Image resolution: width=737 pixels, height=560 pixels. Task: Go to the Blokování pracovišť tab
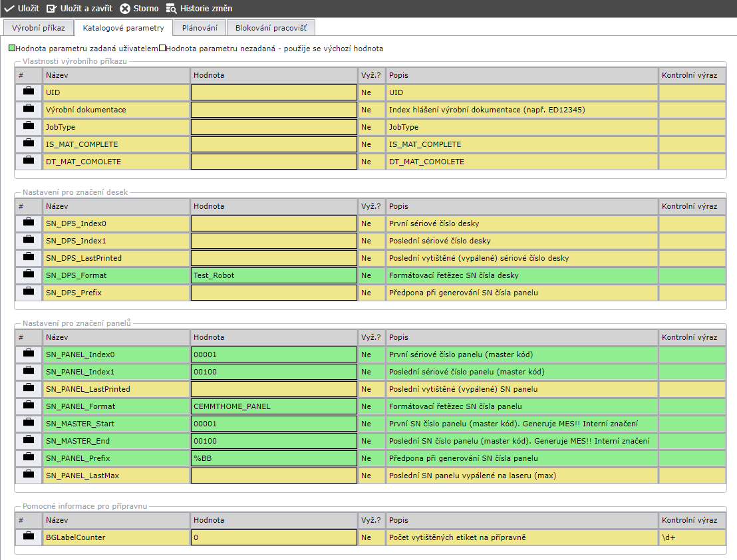pos(271,28)
